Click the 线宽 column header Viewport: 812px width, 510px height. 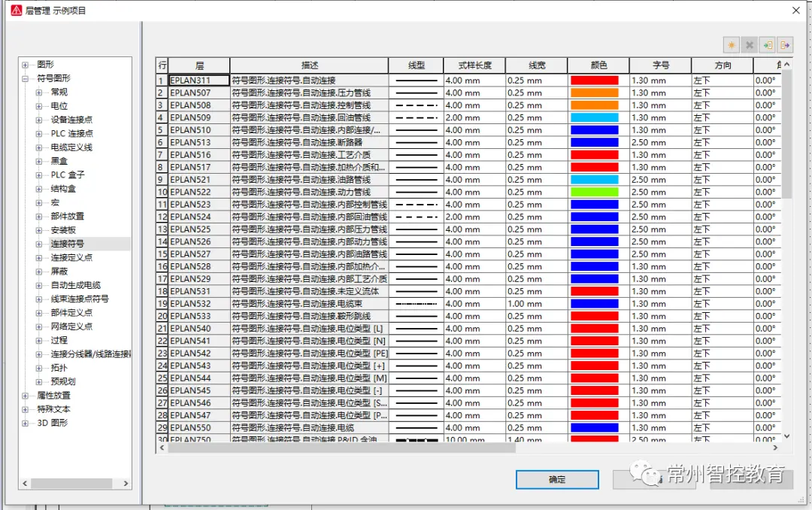(x=537, y=65)
